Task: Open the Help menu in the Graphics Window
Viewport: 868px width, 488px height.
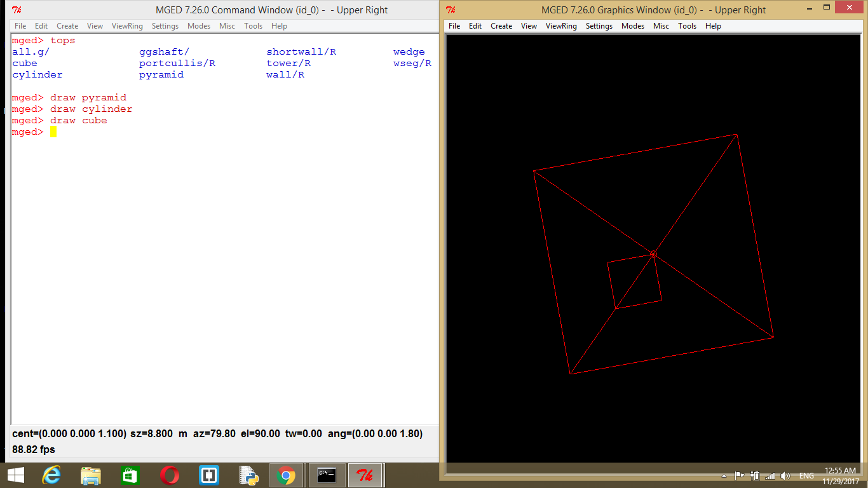Action: pyautogui.click(x=713, y=26)
